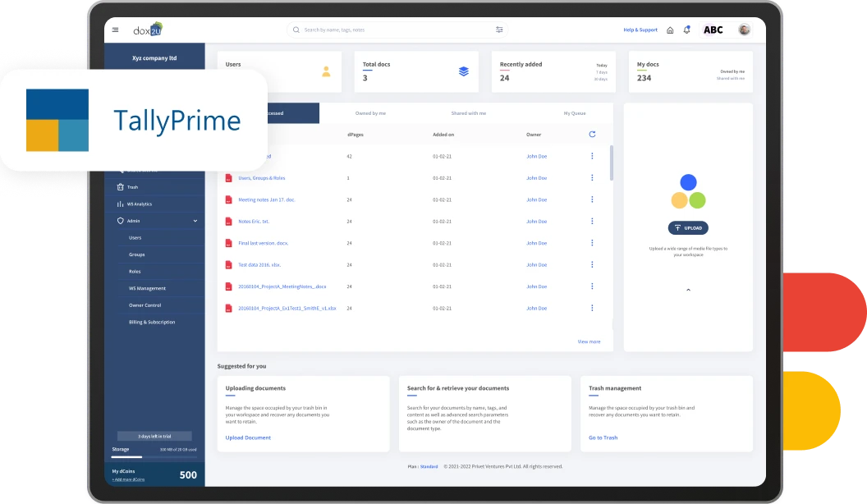Refresh the documents list
The image size is (867, 504).
[592, 134]
